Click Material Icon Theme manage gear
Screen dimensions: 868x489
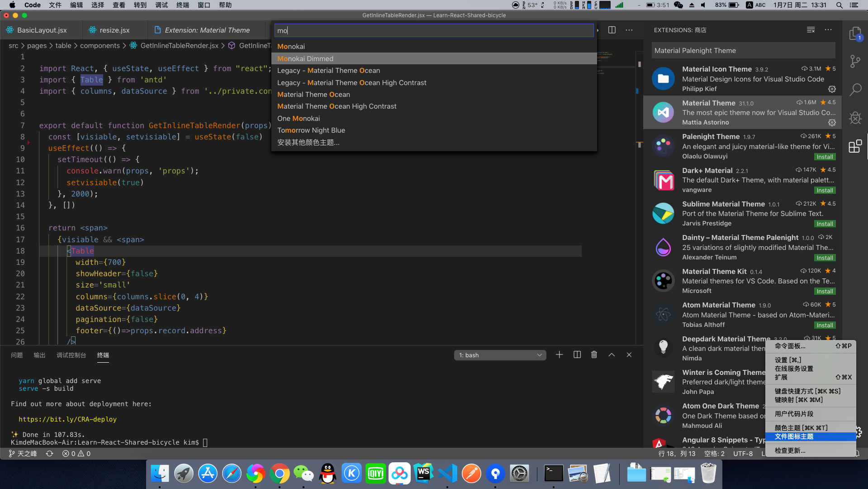(x=832, y=89)
